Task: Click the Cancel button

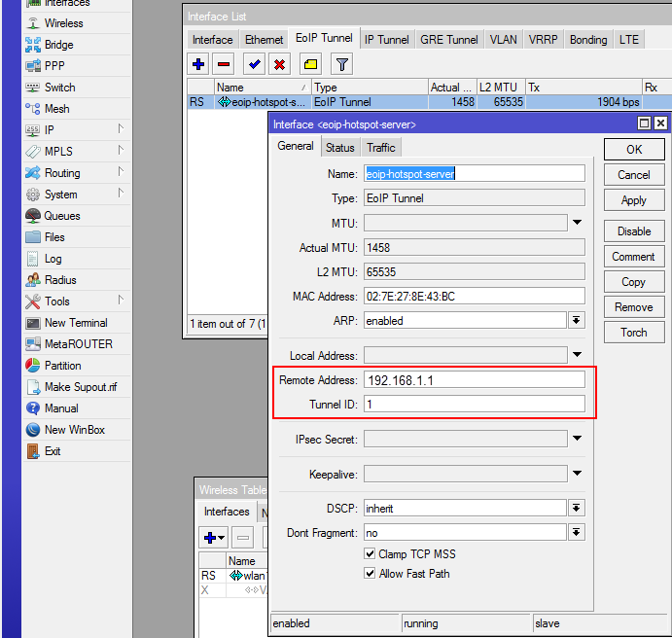Action: [x=634, y=175]
